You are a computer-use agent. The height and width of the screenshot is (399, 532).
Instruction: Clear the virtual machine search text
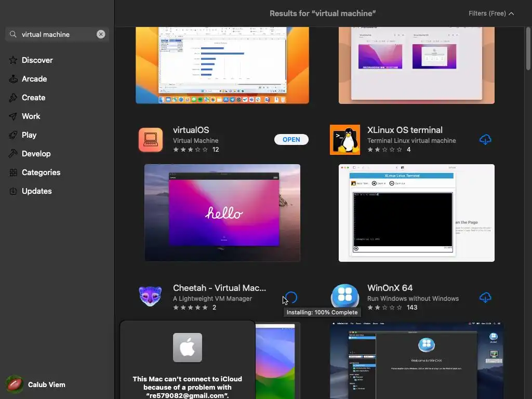coord(101,34)
